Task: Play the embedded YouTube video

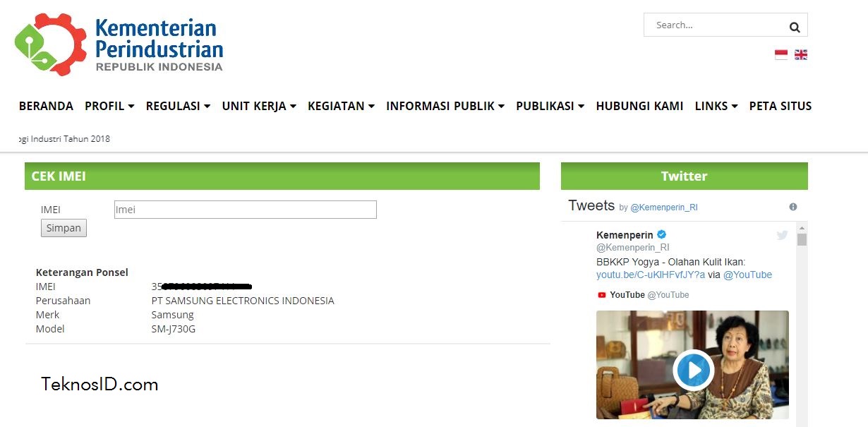Action: pos(694,370)
